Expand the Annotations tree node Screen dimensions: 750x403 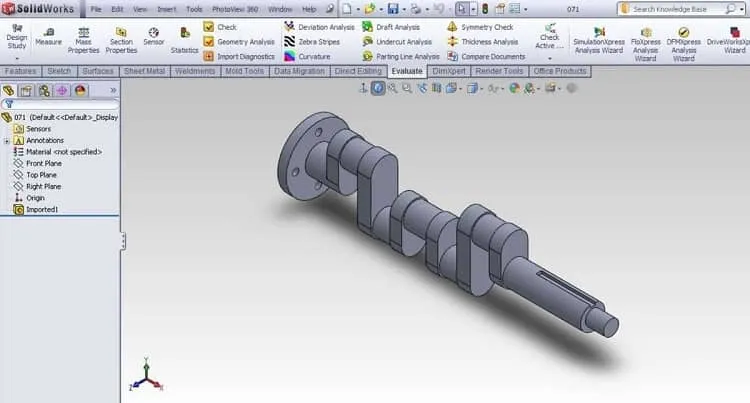tap(7, 141)
